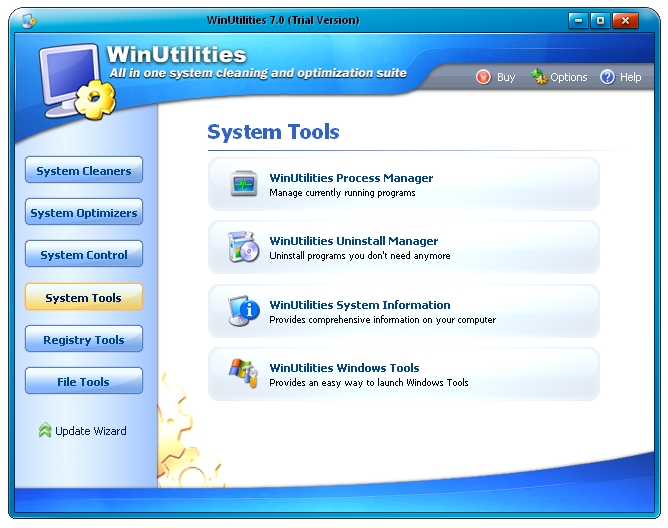Click the Options gear icon
Image resolution: width=668 pixels, height=528 pixels.
[538, 77]
